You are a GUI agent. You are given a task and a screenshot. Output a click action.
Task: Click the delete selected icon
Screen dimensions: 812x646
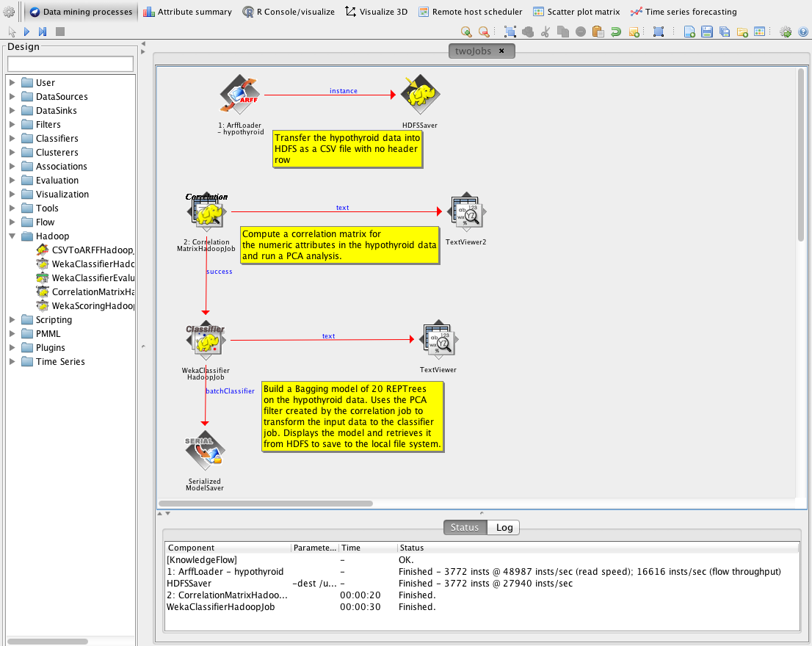tap(581, 32)
